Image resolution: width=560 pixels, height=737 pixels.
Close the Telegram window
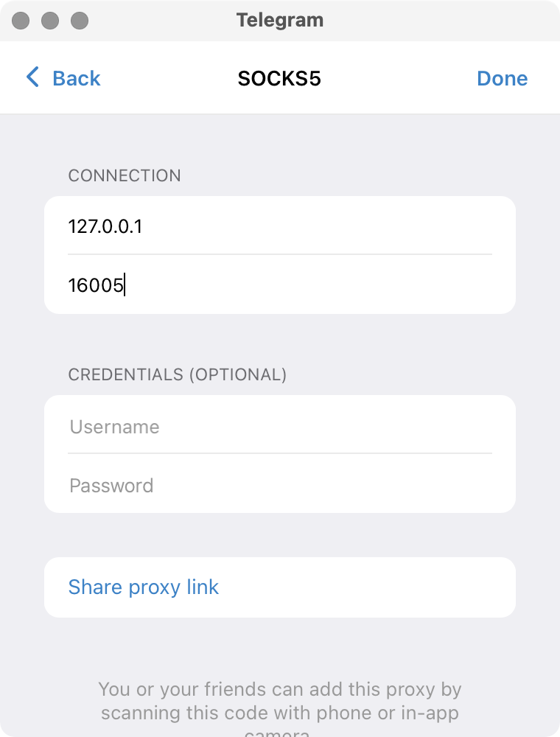(21, 20)
